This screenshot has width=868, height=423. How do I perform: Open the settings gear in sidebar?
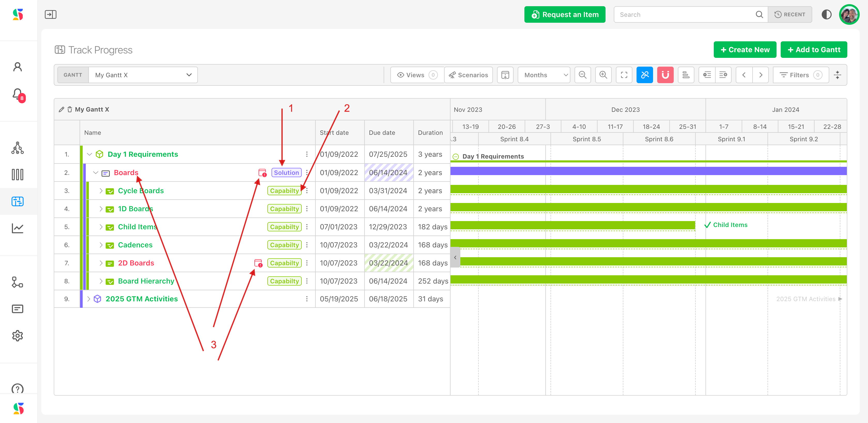(x=18, y=335)
